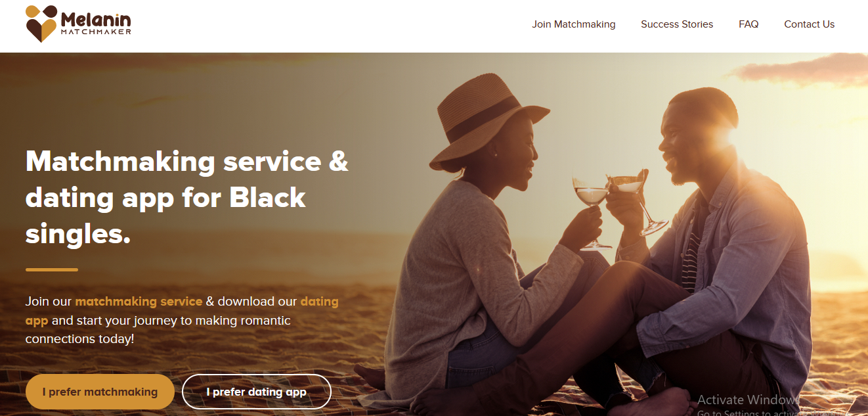Image resolution: width=868 pixels, height=416 pixels.
Task: Choose the I prefer matchmaking button
Action: [x=100, y=392]
